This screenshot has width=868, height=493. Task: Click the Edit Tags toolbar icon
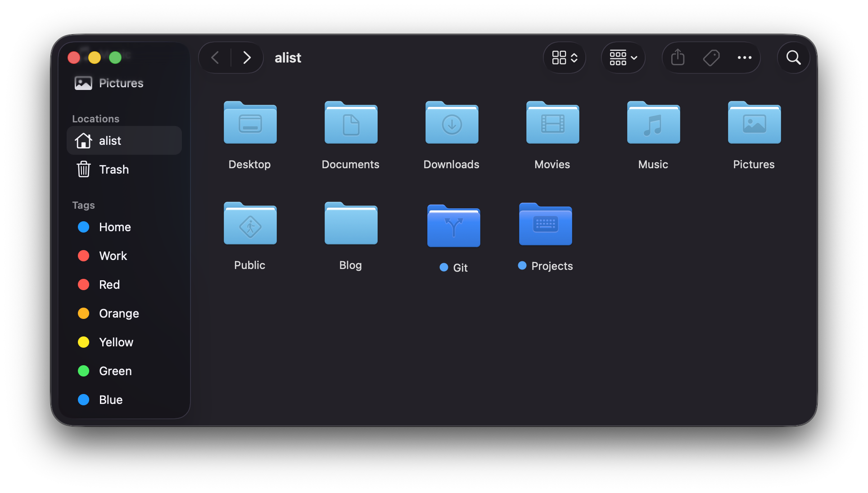(711, 58)
